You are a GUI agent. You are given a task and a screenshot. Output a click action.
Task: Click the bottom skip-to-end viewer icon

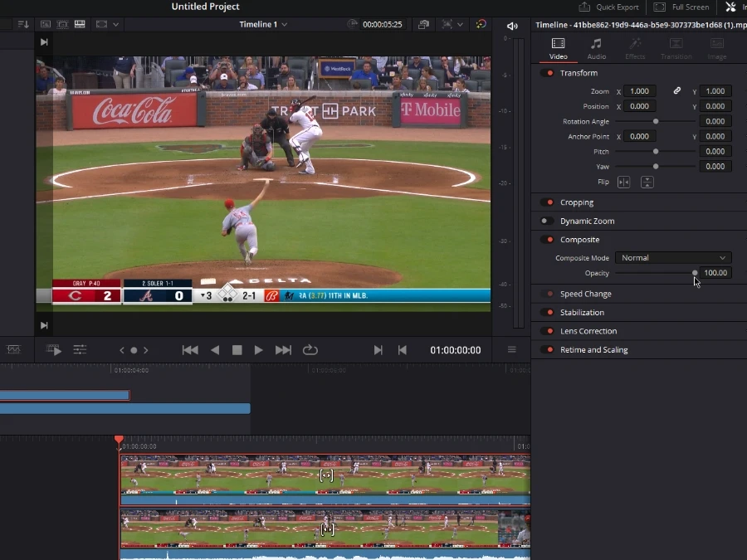(x=44, y=325)
